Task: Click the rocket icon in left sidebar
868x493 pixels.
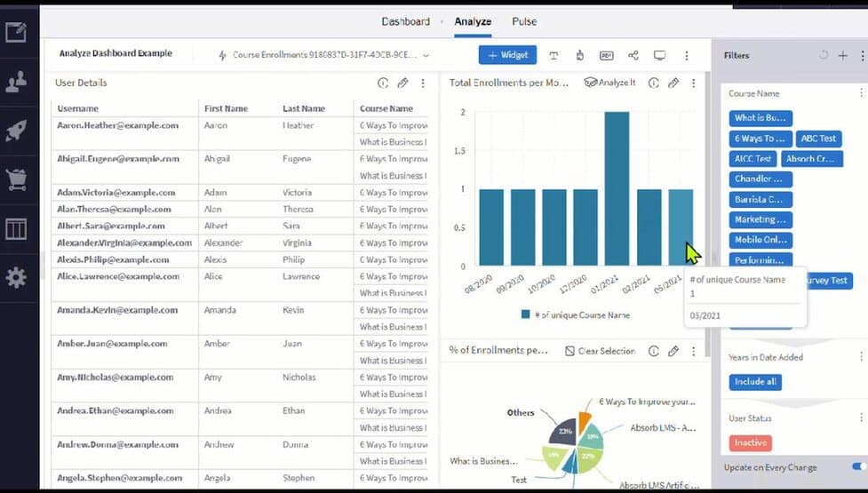Action: click(16, 131)
